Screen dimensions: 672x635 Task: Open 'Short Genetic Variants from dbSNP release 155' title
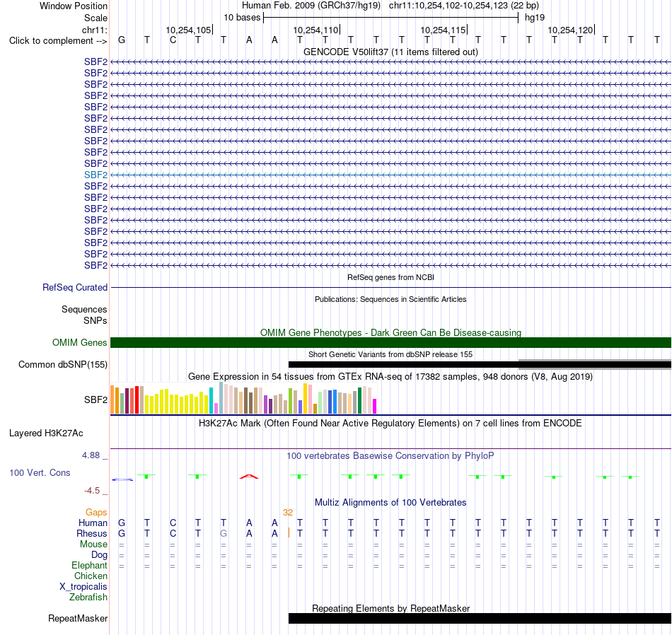(390, 354)
